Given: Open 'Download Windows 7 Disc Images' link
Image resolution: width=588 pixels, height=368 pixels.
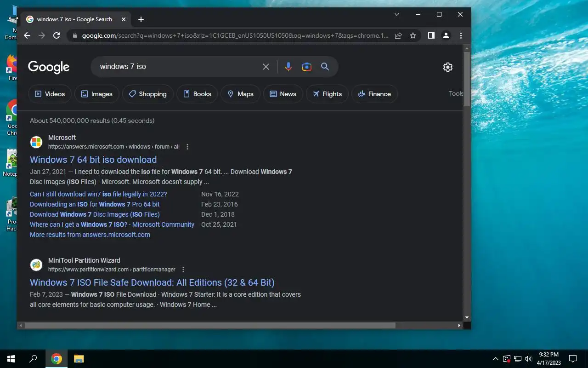Looking at the screenshot, I should 95,214.
